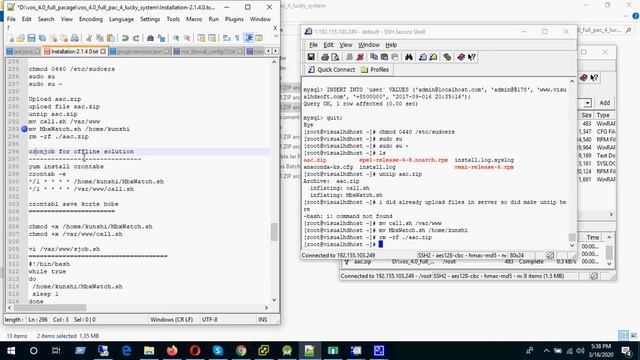Copy selection in SSH Secure Shell toolbar
The image size is (640, 360).
(x=373, y=57)
